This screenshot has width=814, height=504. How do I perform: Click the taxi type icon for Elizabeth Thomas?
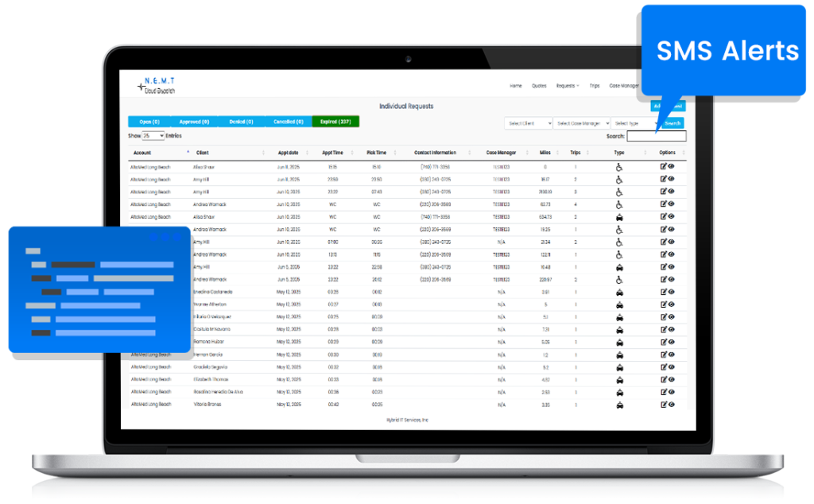(619, 379)
